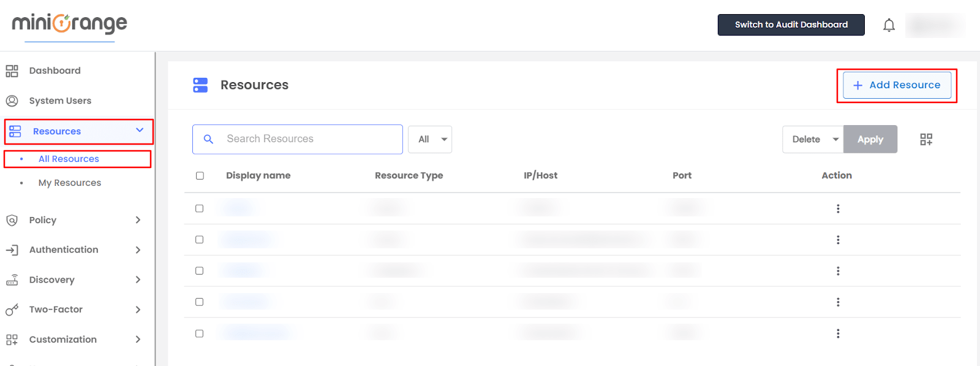Open the Authentication menu
980x366 pixels.
click(64, 250)
